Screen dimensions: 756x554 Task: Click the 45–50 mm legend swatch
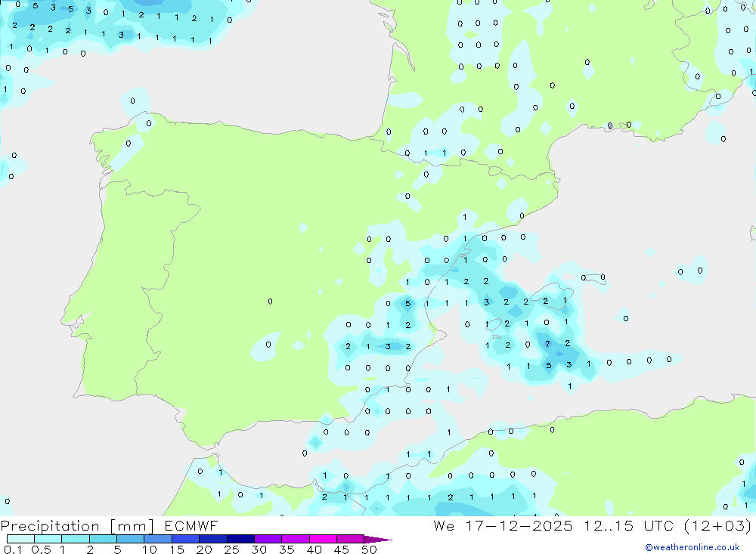[351, 539]
